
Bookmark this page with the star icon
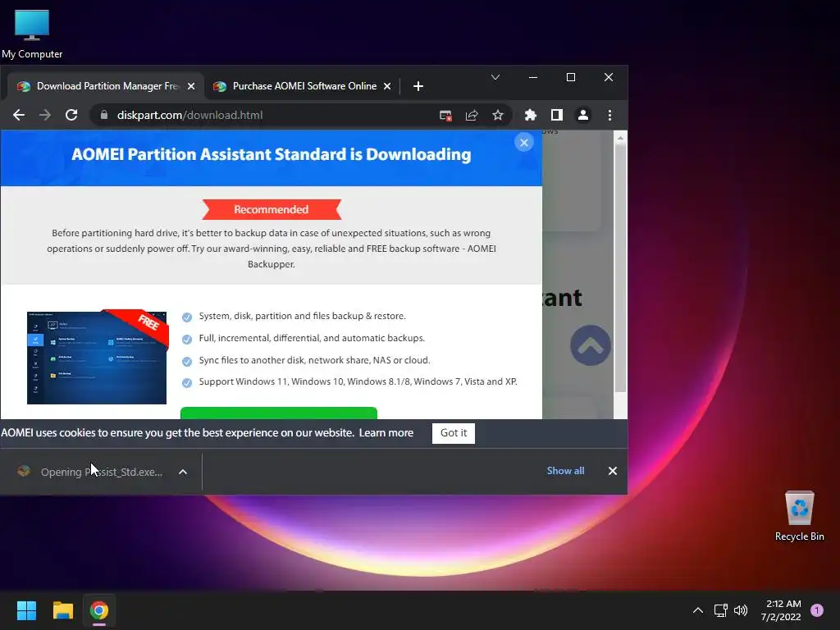click(498, 115)
